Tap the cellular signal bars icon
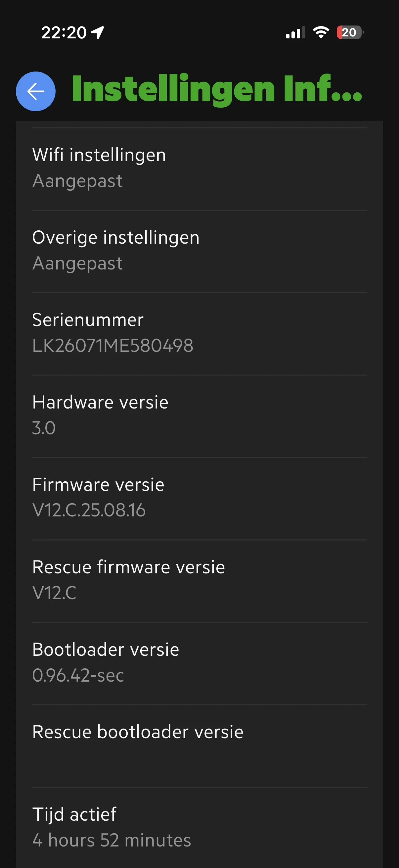Screen dimensions: 399x868 [x=295, y=33]
